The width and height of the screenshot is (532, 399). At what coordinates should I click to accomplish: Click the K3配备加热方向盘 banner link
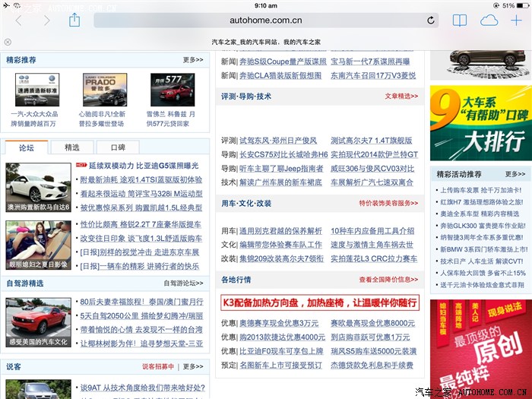(x=320, y=302)
